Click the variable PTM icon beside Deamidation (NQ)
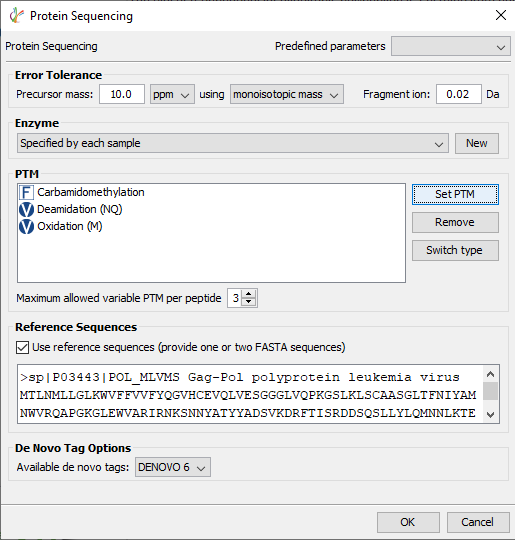515x540 pixels. [26, 209]
